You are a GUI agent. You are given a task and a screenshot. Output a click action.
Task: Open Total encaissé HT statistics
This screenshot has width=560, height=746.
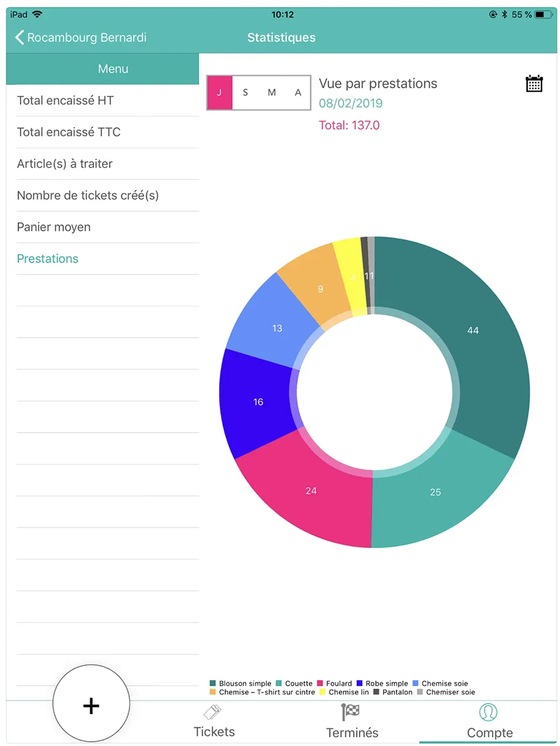point(65,100)
